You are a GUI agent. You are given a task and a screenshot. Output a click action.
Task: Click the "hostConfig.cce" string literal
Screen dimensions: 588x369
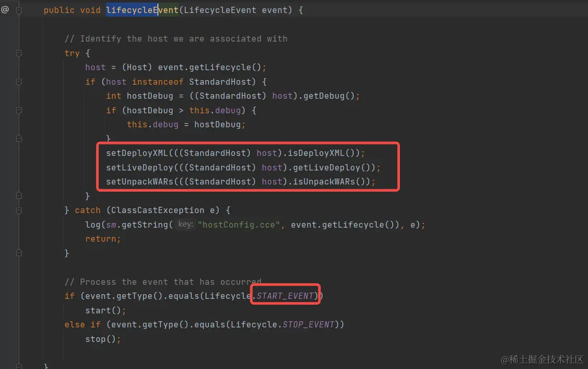pos(239,225)
